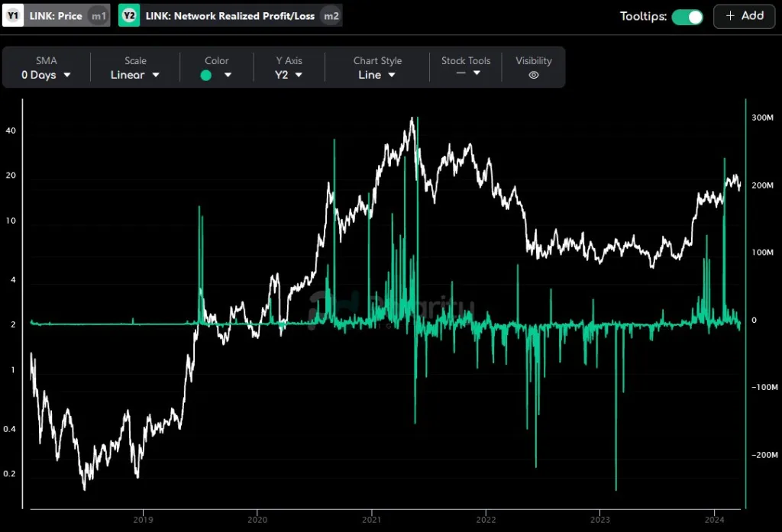Open the Stock Tools dropdown
The image size is (782, 532).
point(466,73)
